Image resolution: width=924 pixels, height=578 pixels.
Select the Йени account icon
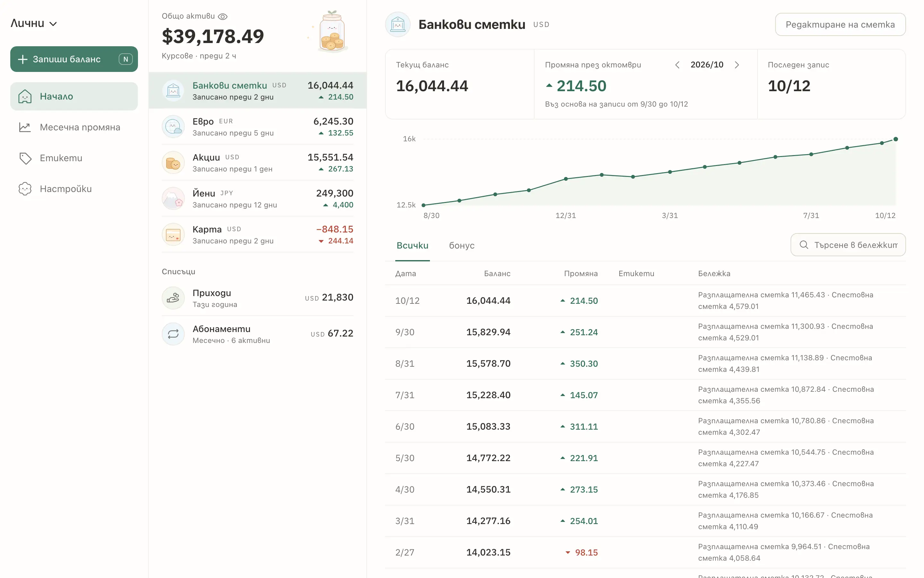pos(173,198)
